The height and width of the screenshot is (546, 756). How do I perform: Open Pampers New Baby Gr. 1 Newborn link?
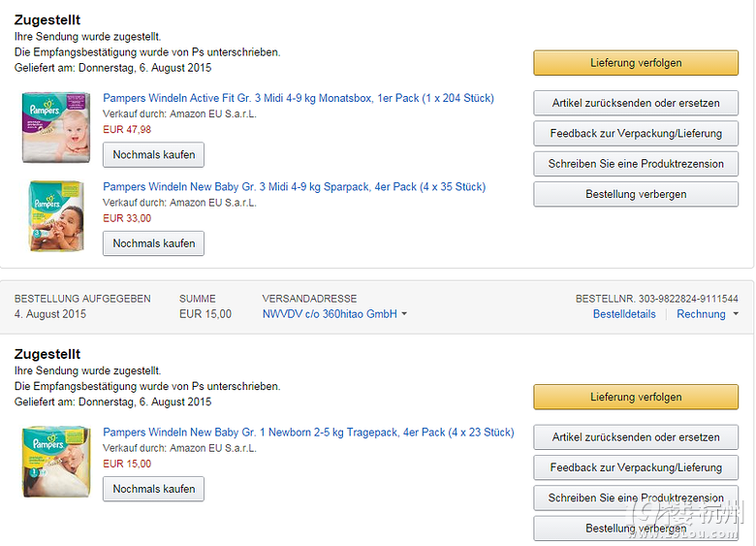point(308,433)
